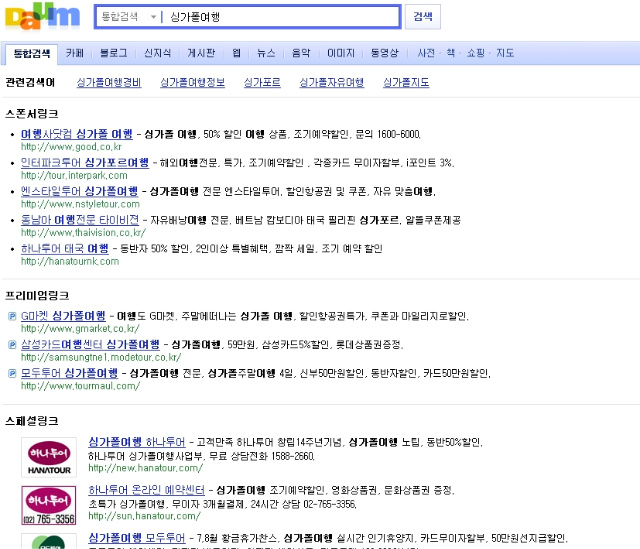Open the 책 tab

(451, 53)
